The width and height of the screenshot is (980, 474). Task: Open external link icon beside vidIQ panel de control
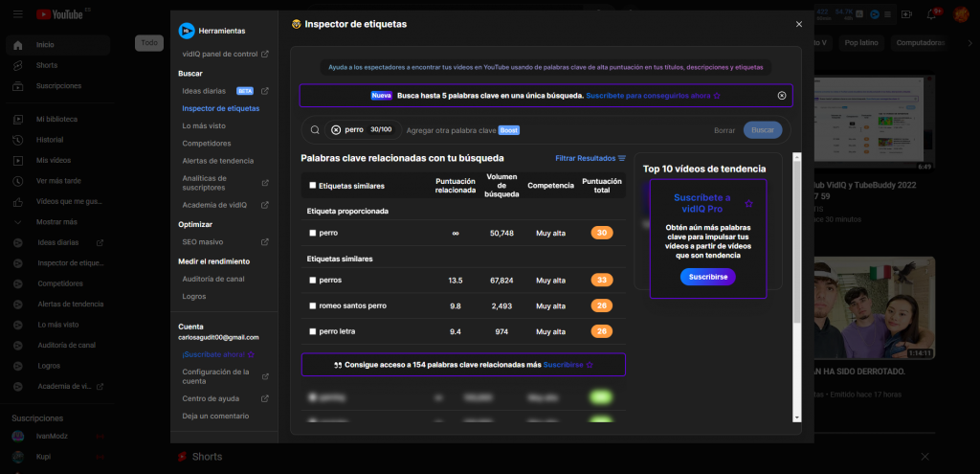coord(265,55)
